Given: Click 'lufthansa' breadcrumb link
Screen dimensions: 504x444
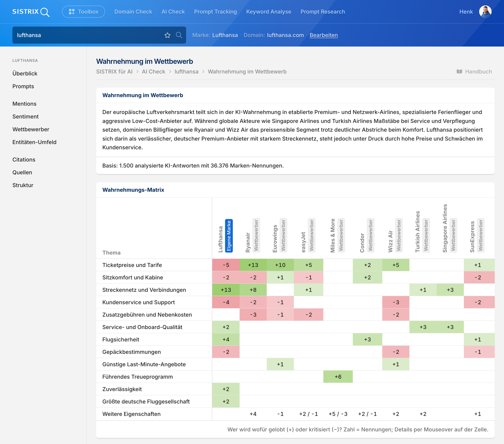Looking at the screenshot, I should pos(186,72).
